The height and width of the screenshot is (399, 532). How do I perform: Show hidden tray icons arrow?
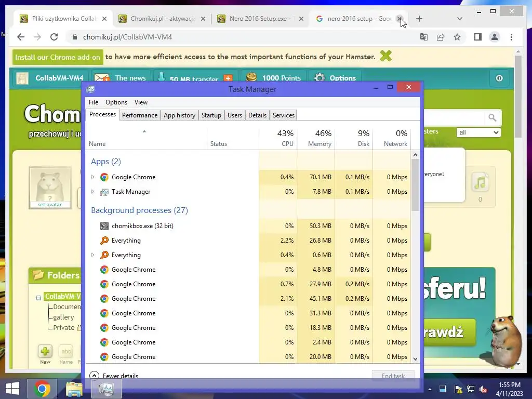pos(430,389)
